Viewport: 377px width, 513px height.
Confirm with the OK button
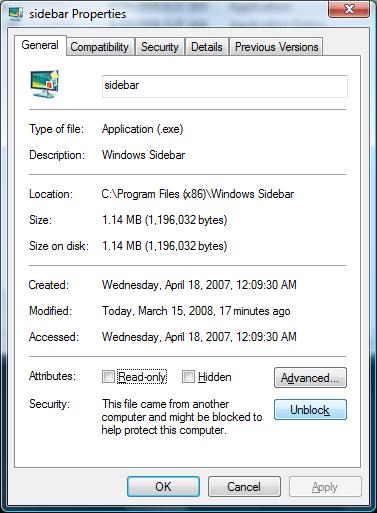pos(163,486)
